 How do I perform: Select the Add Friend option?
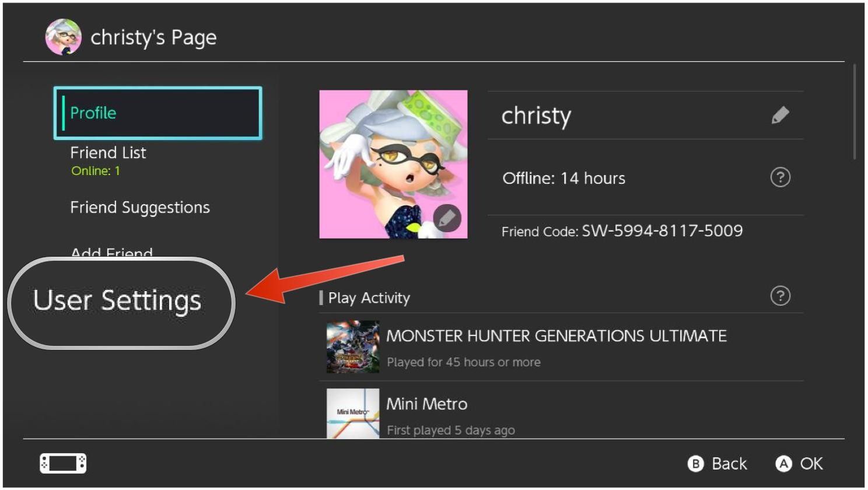click(x=112, y=253)
